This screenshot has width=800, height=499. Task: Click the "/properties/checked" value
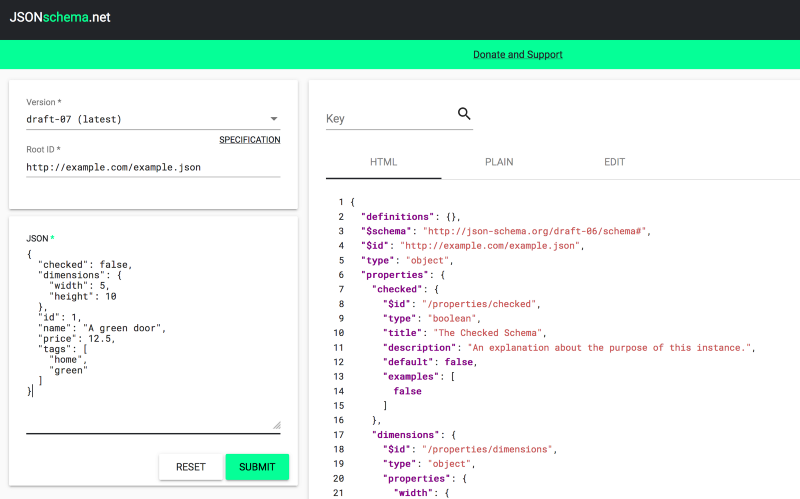click(x=479, y=304)
